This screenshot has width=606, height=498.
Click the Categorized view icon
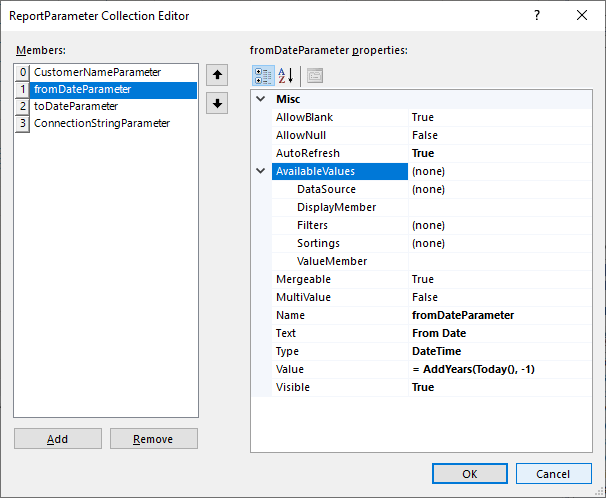(262, 75)
